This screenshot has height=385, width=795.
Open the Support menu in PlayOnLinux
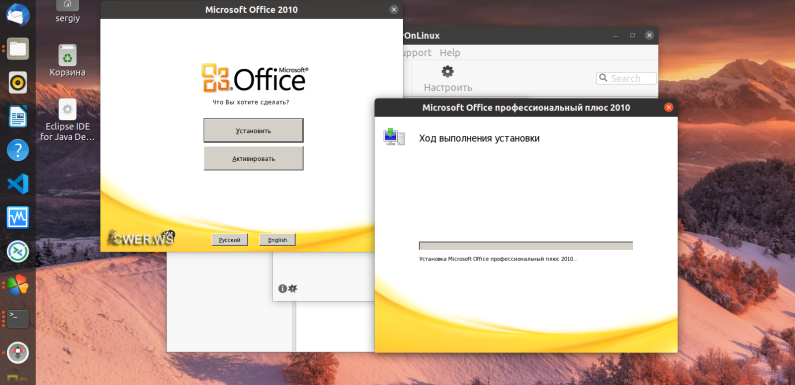[x=417, y=53]
